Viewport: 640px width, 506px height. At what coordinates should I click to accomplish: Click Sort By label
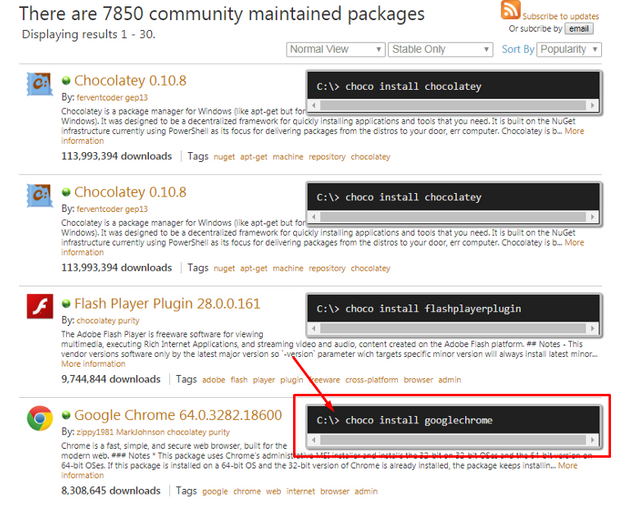click(518, 49)
